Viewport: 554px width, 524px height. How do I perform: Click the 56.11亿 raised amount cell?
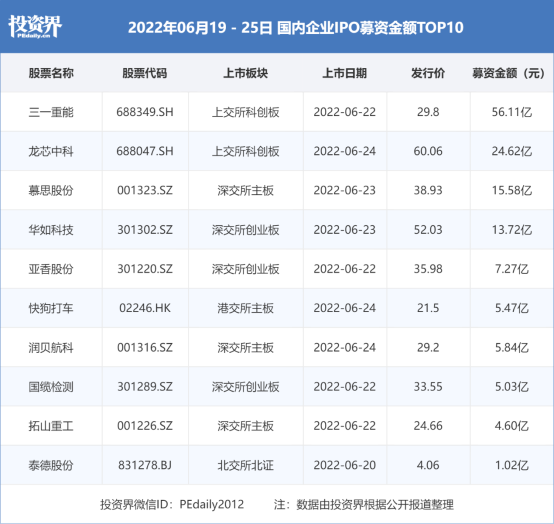click(x=512, y=112)
